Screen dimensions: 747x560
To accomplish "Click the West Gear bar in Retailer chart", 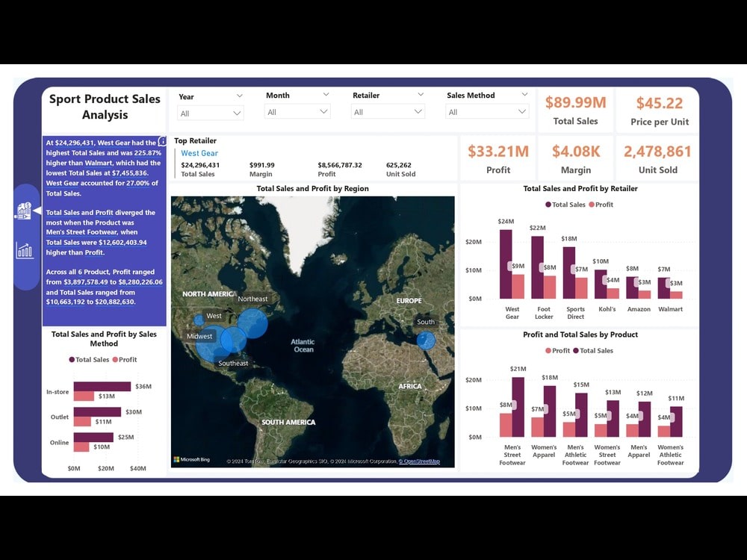I will [507, 261].
